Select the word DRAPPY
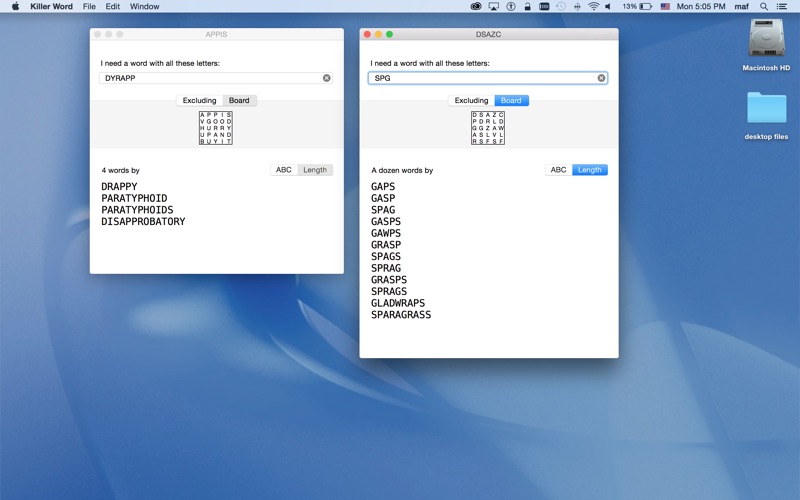Image resolution: width=800 pixels, height=500 pixels. point(119,187)
